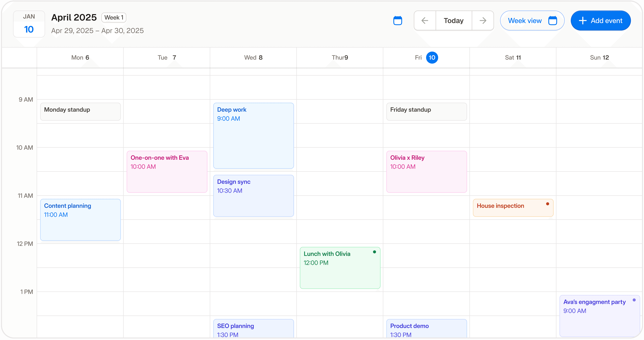Screen dimensions: 644x340
Task: Click the Friday standup event
Action: coord(426,111)
